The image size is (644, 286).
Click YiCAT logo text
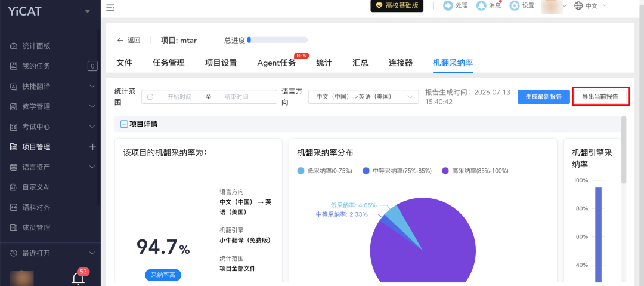[x=24, y=11]
